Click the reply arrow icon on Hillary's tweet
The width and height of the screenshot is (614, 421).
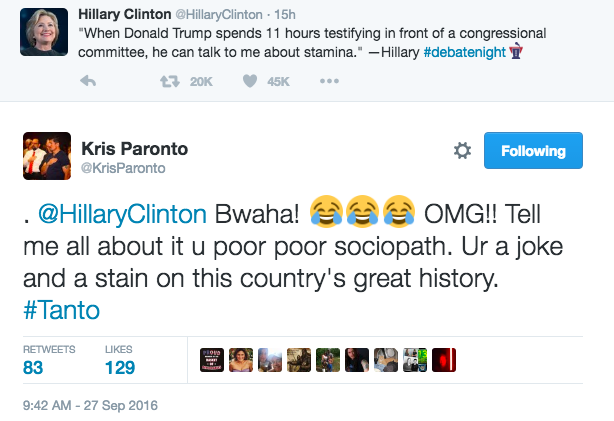88,81
